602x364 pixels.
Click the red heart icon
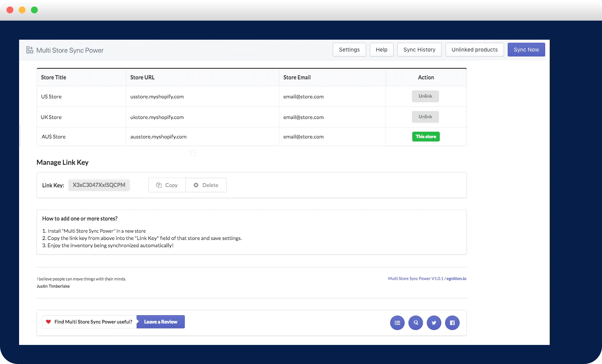[x=48, y=322]
